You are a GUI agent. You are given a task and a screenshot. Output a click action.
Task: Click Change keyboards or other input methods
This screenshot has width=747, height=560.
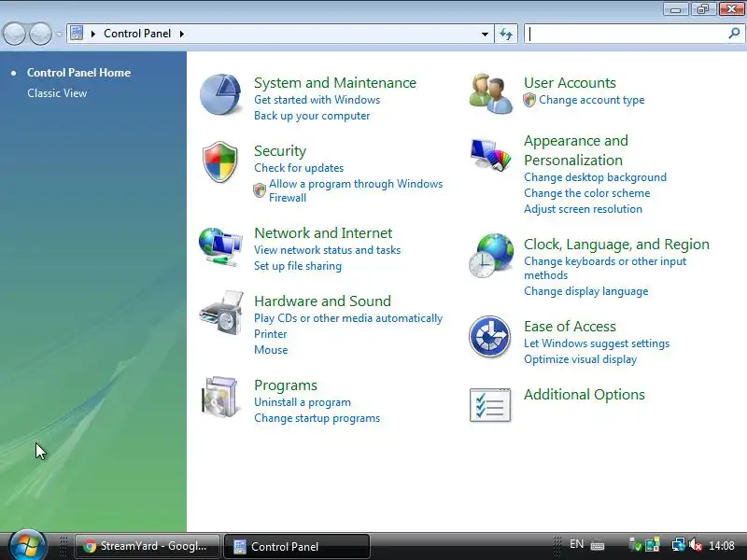[x=605, y=268]
